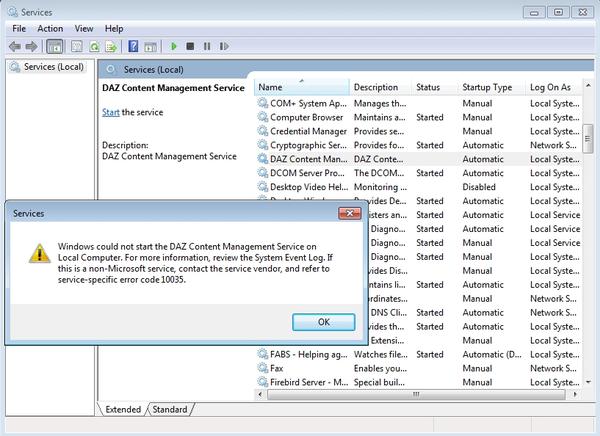Toggle the Show/Hide Console Tree icon

coord(54,47)
